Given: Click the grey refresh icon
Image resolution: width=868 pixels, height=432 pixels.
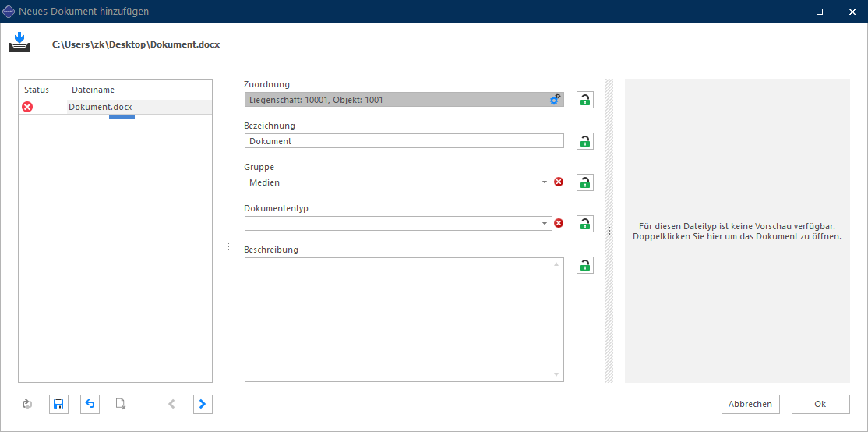Looking at the screenshot, I should [x=27, y=404].
